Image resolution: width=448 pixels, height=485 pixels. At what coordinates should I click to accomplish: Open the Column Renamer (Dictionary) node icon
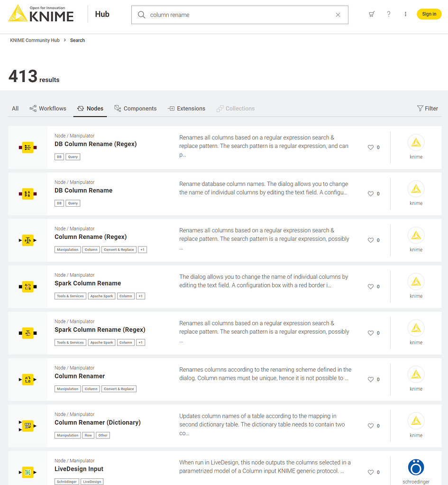27,426
